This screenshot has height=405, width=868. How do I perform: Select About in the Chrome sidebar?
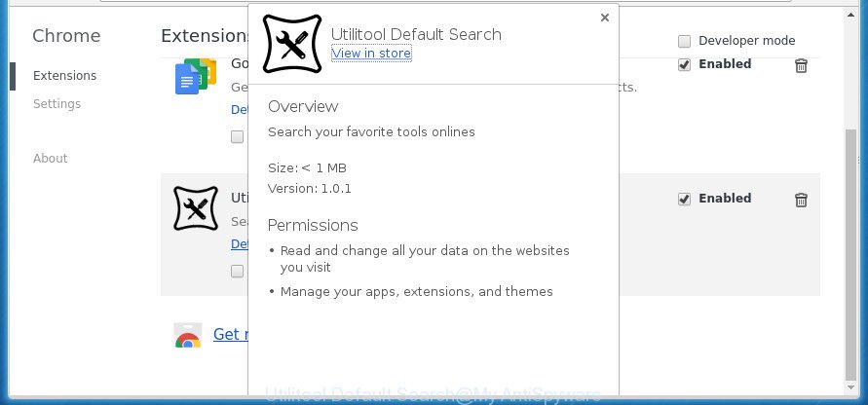51,159
